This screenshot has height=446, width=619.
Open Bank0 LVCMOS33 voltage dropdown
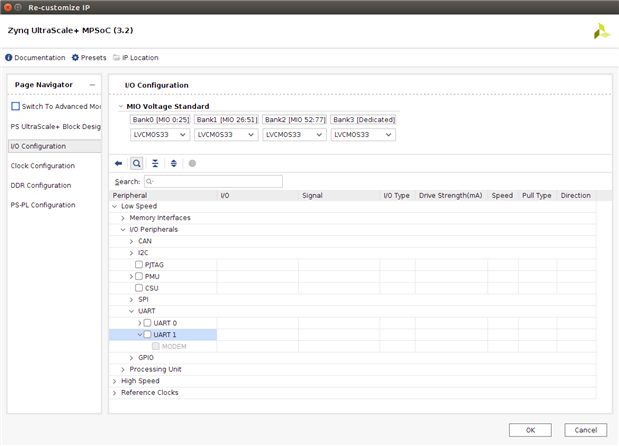tap(159, 134)
